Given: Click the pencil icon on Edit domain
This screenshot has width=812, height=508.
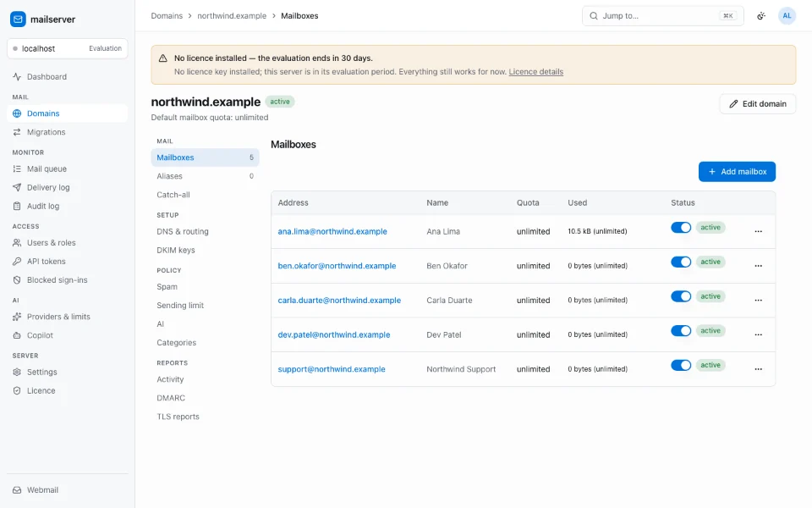Looking at the screenshot, I should tap(733, 104).
